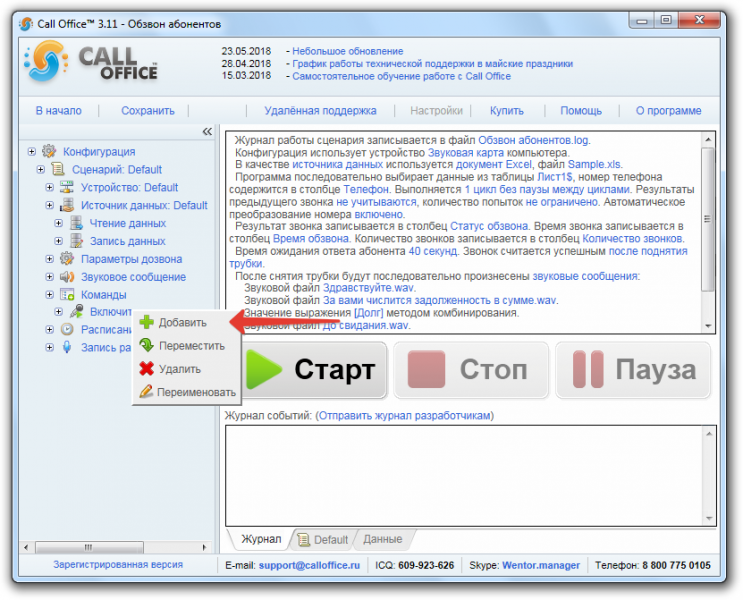The height and width of the screenshot is (600, 743).
Task: Click the Звуковое сообщение speaker icon
Action: tap(67, 277)
